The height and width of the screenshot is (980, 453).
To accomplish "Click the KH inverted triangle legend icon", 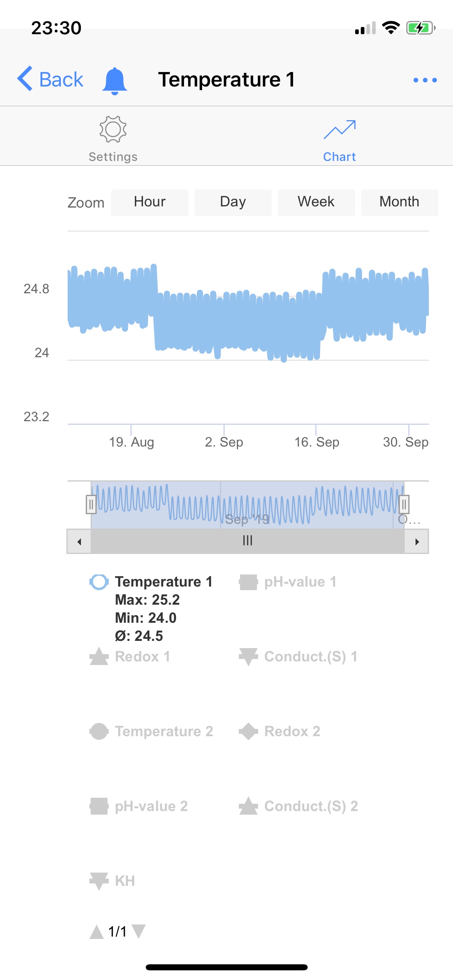I will tap(99, 881).
